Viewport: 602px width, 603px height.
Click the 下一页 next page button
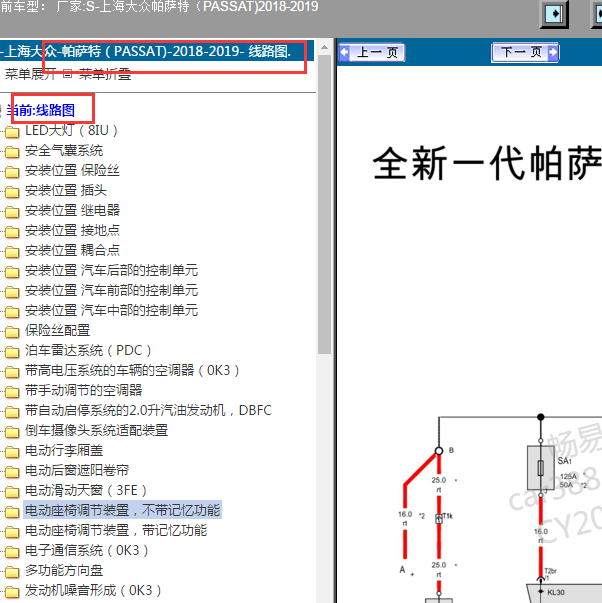point(525,52)
